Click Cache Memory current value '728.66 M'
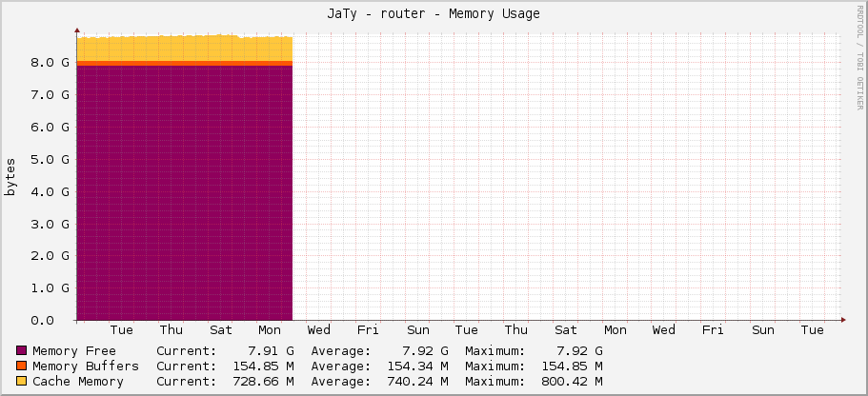868x396 pixels. click(264, 382)
